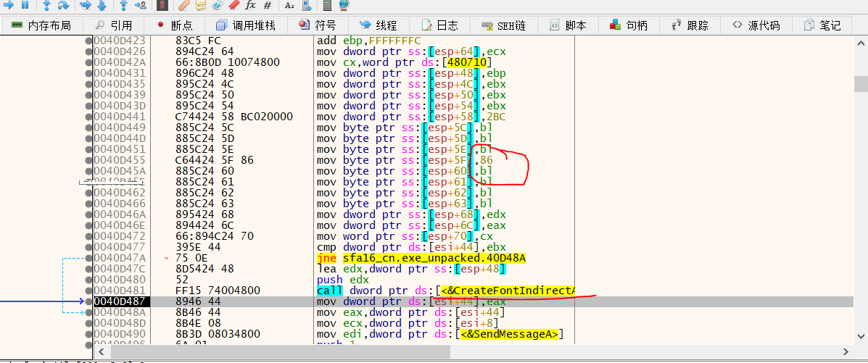Switch to the 内存布局 tab

pyautogui.click(x=41, y=25)
